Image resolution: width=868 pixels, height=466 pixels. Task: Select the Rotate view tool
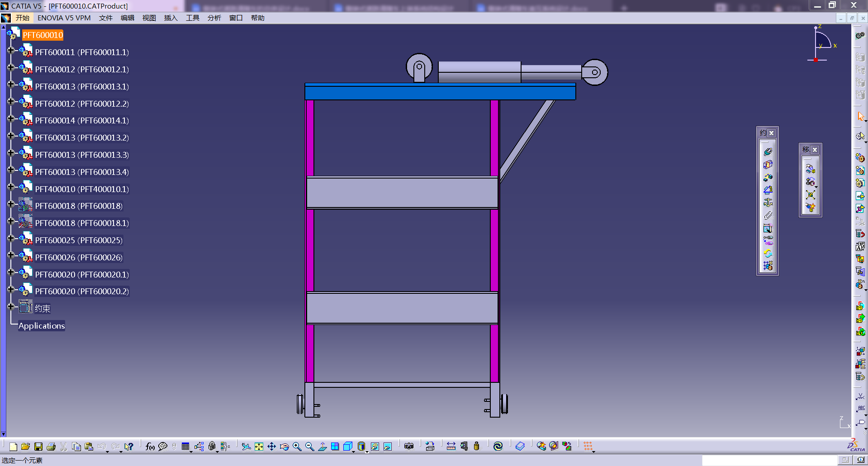coord(284,447)
